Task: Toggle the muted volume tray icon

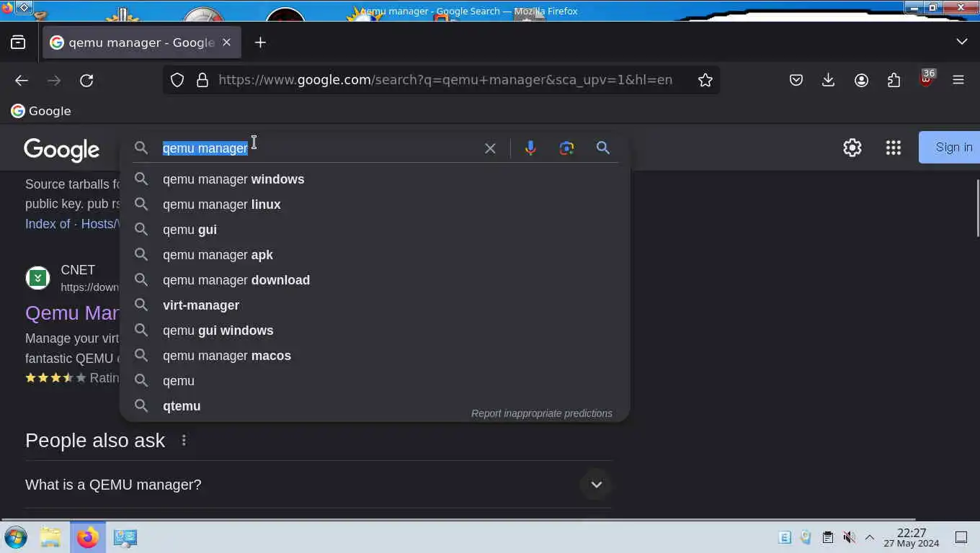Action: pyautogui.click(x=849, y=537)
